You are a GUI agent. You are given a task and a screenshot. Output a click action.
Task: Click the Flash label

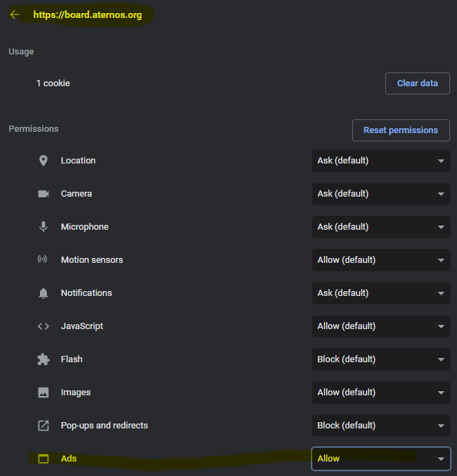[72, 359]
